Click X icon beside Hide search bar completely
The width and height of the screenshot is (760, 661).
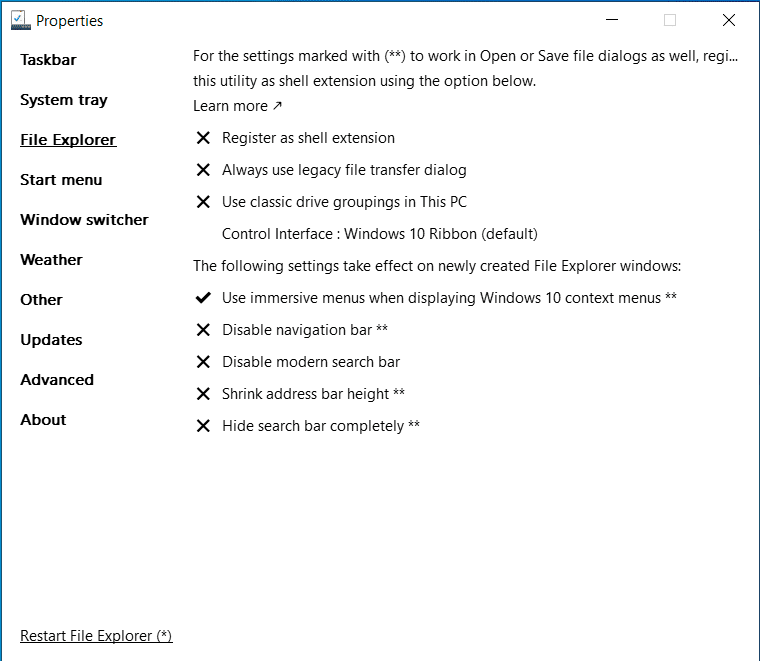tap(203, 426)
